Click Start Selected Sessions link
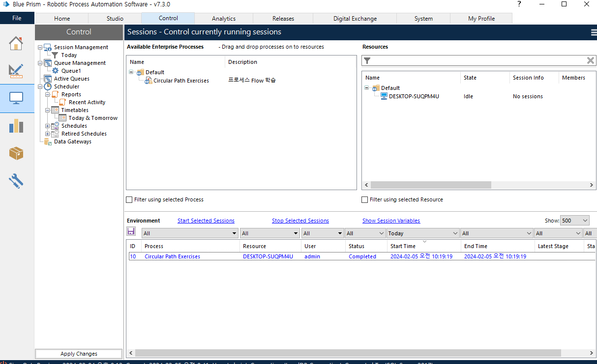Viewport: 597px width, 364px height. point(206,221)
